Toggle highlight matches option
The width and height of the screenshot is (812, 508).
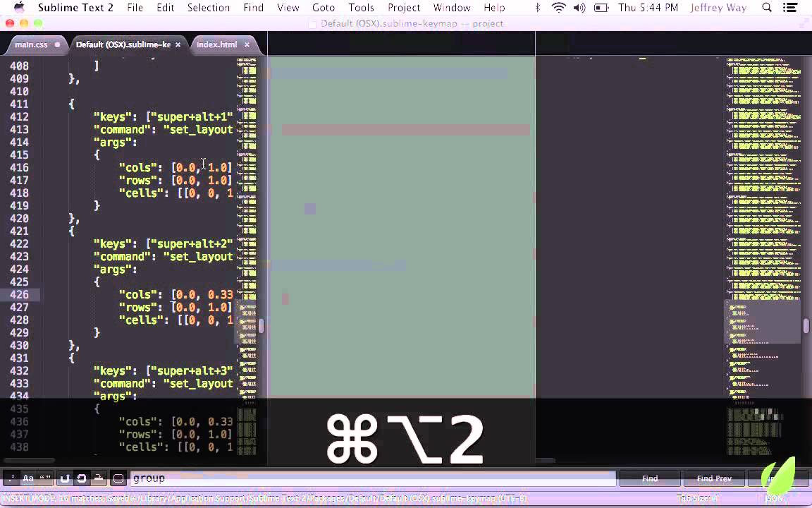tap(118, 478)
